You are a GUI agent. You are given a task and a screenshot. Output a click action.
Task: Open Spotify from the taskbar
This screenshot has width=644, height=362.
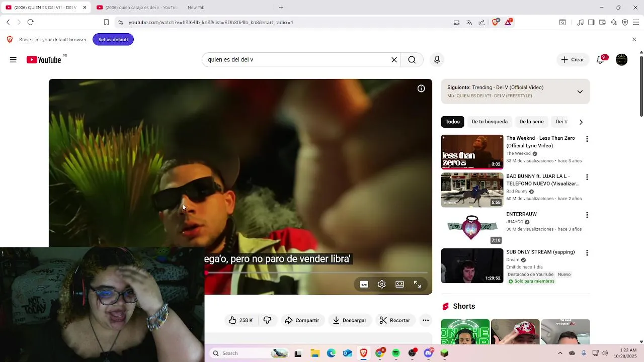click(396, 353)
